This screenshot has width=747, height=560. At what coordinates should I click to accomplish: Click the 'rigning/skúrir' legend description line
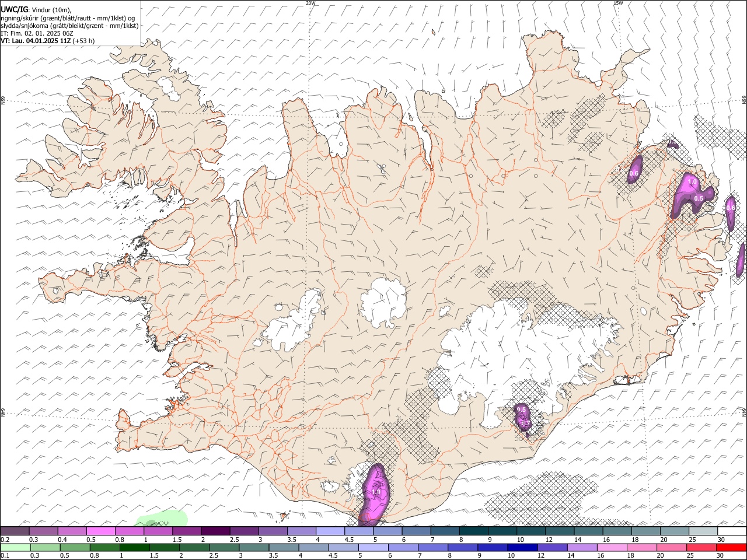click(68, 18)
